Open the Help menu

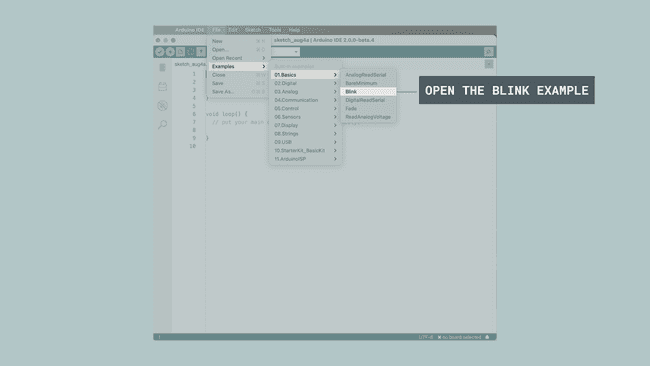click(294, 30)
